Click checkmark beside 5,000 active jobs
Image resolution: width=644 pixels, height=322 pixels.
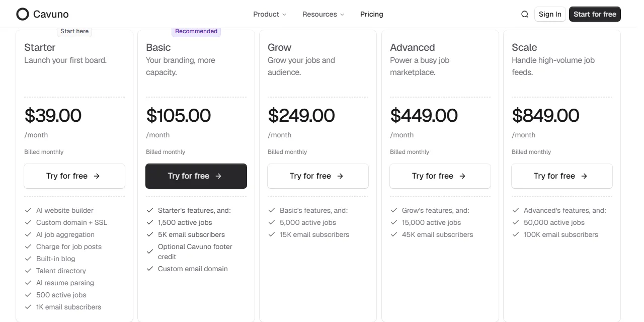click(272, 222)
